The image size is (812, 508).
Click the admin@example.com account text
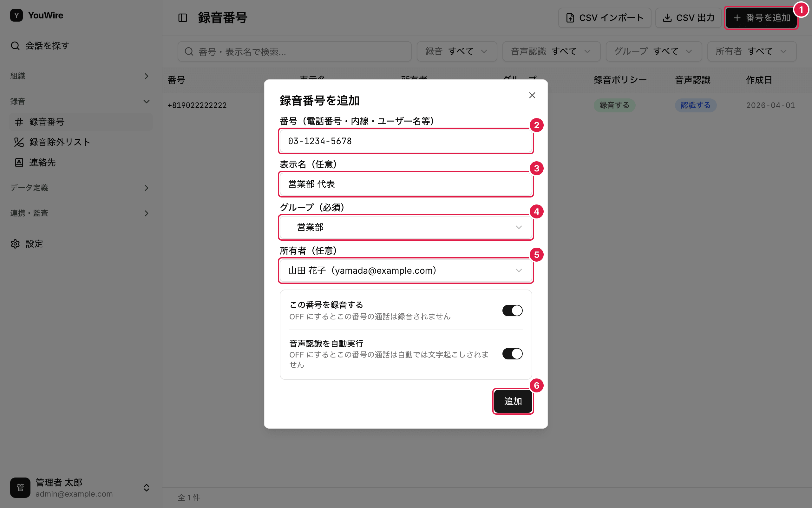(74, 494)
